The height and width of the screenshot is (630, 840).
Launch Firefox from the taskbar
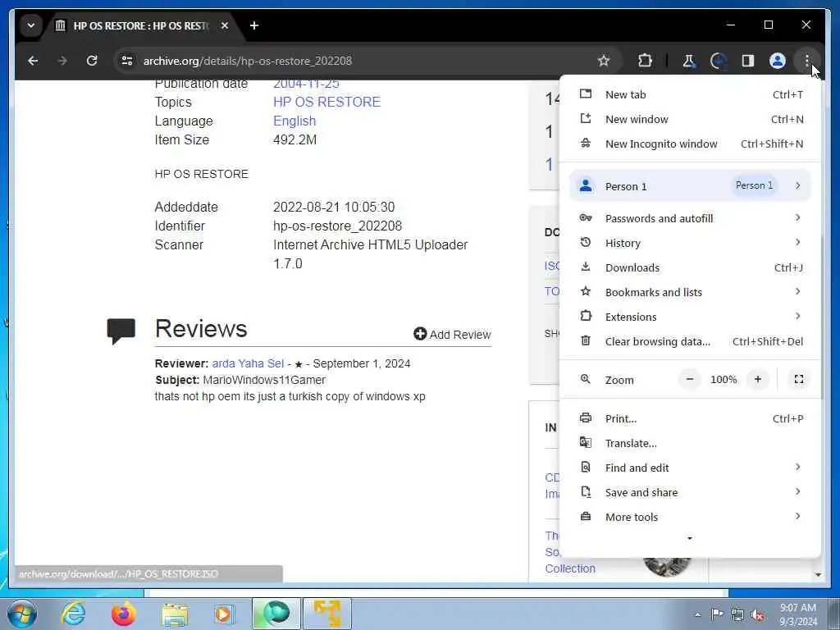pyautogui.click(x=123, y=614)
